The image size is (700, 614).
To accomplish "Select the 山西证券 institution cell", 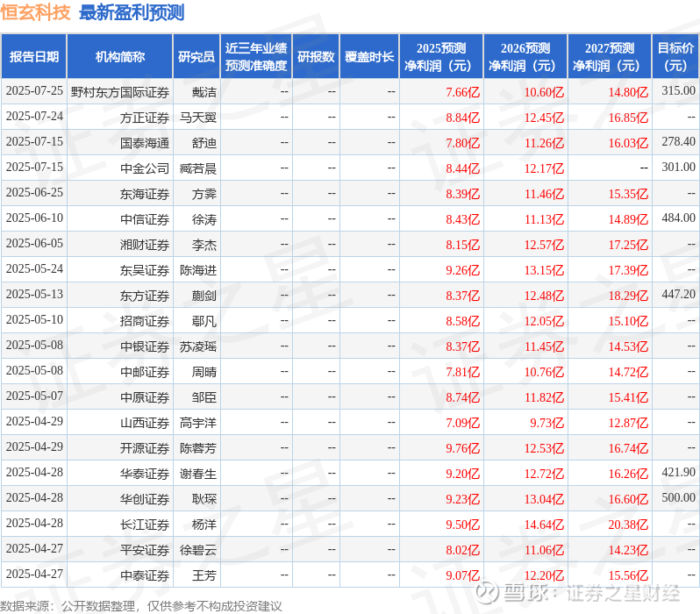I will [119, 423].
